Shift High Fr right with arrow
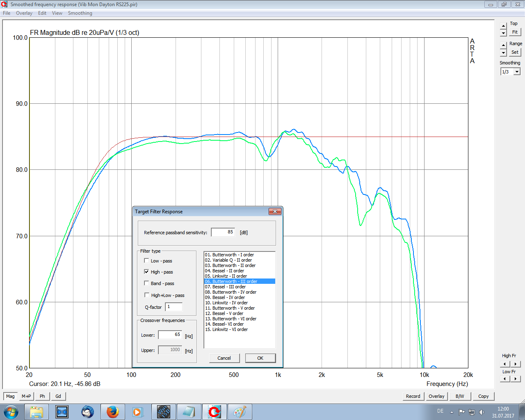This screenshot has height=420, width=525. 516,364
